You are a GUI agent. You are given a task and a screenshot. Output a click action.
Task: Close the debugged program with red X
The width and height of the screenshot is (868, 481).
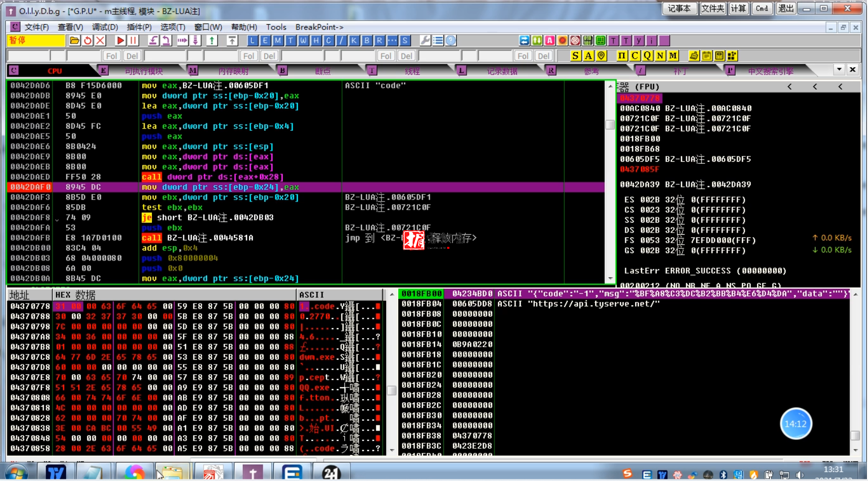click(x=100, y=40)
